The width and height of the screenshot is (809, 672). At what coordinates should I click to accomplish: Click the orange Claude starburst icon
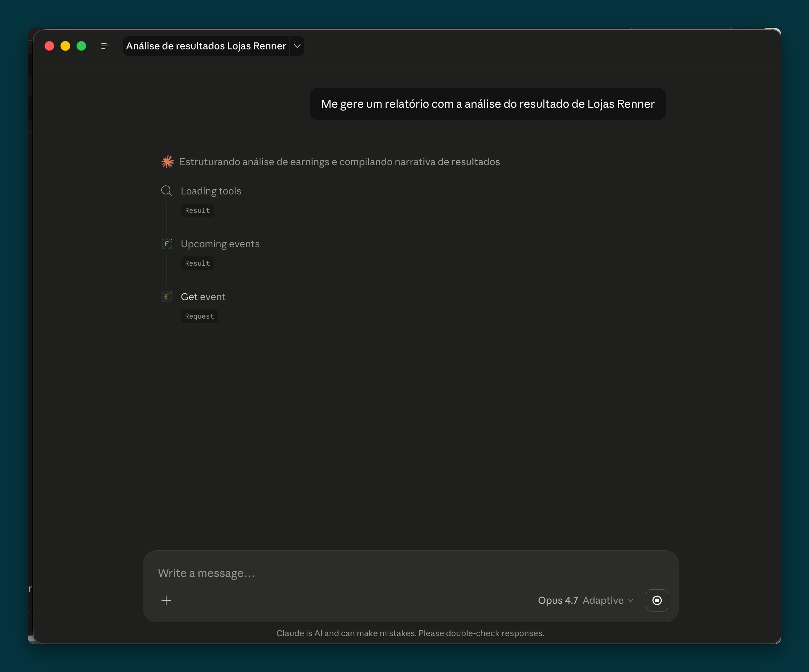[x=167, y=162]
